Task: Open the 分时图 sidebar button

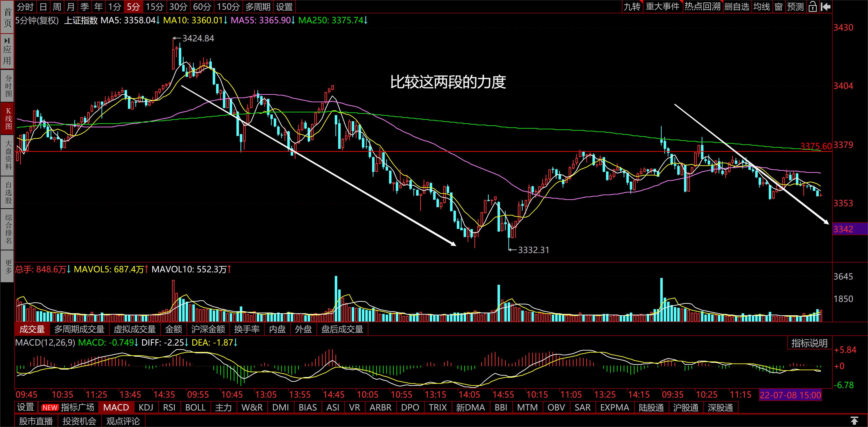Action: 7,85
